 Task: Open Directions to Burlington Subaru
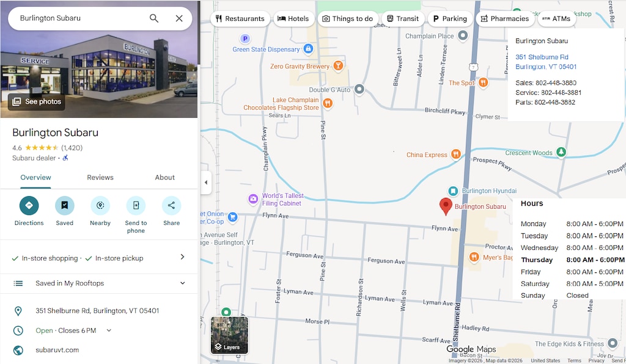point(29,206)
